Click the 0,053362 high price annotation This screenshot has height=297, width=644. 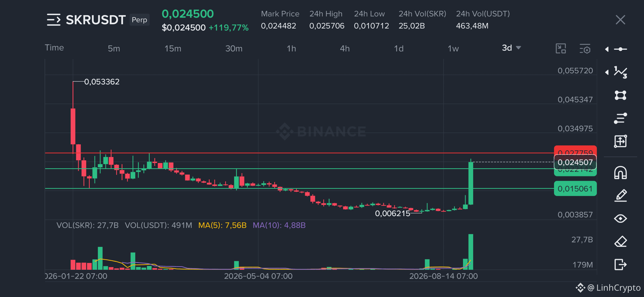click(x=102, y=82)
